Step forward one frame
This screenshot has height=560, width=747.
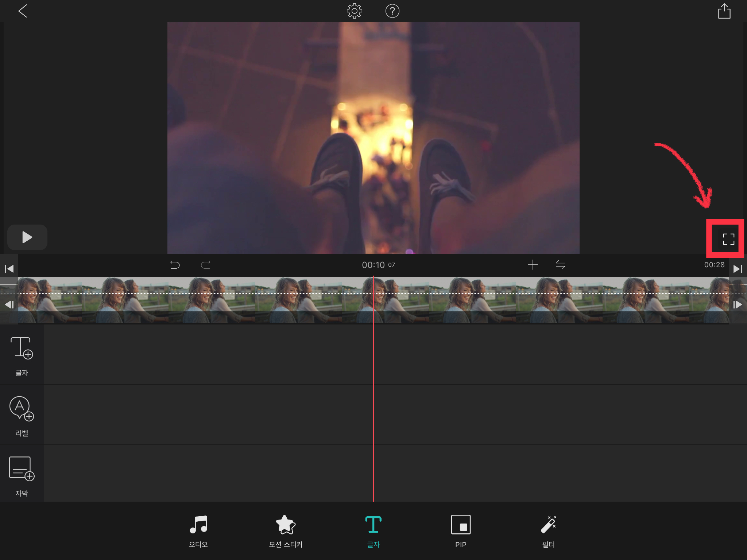[738, 304]
